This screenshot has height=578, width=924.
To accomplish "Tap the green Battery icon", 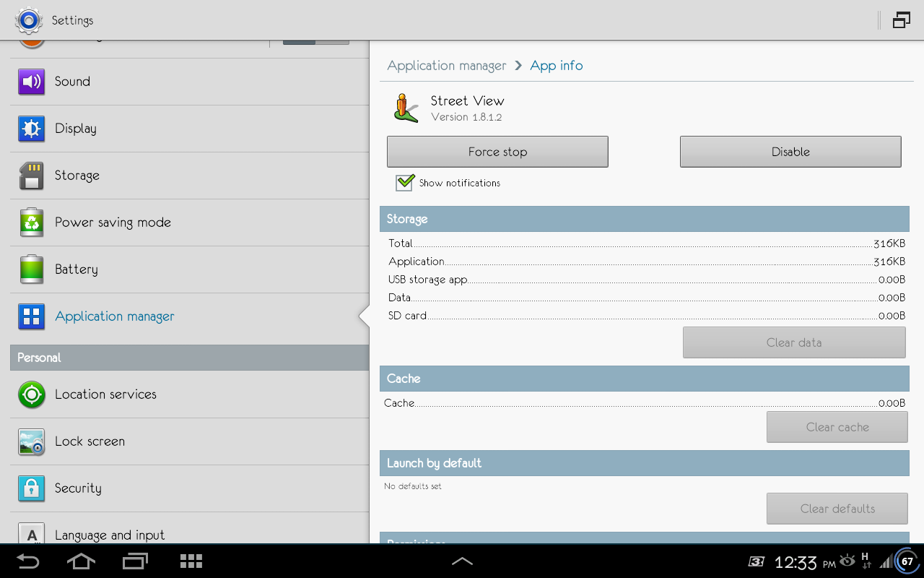I will [x=31, y=269].
